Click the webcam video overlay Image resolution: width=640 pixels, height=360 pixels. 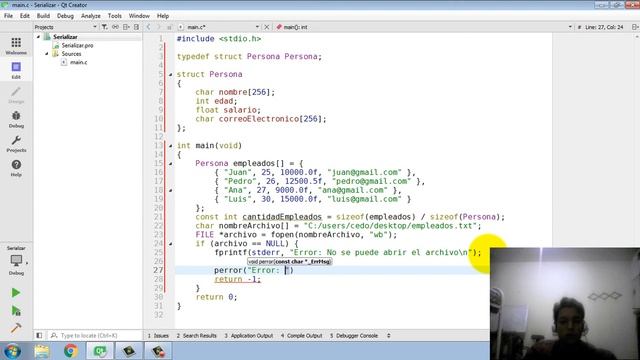[x=565, y=304]
